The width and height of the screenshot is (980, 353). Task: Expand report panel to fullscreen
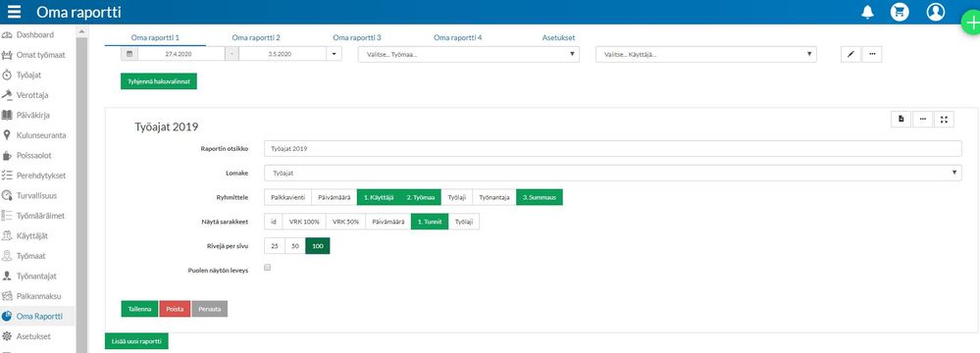(944, 120)
